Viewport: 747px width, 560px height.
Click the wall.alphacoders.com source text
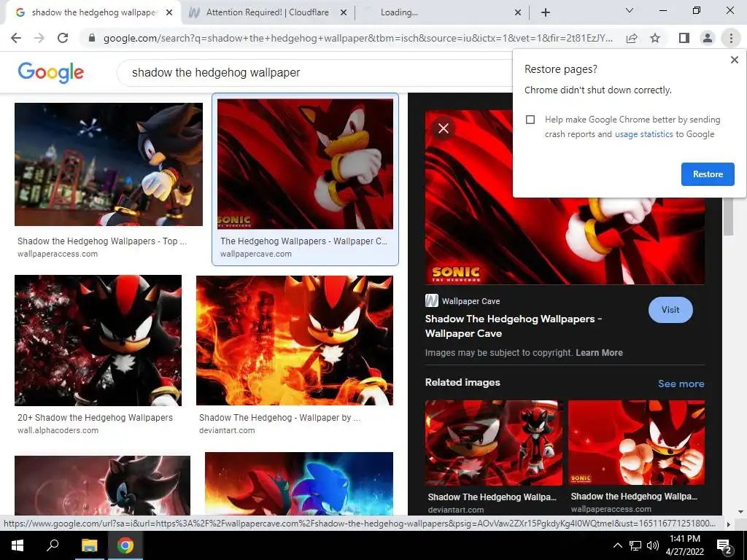click(x=58, y=430)
